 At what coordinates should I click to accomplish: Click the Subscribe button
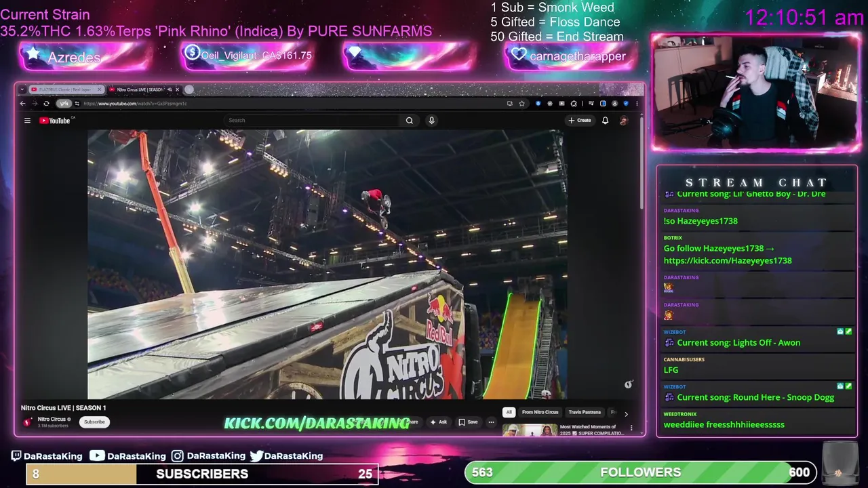(x=94, y=422)
